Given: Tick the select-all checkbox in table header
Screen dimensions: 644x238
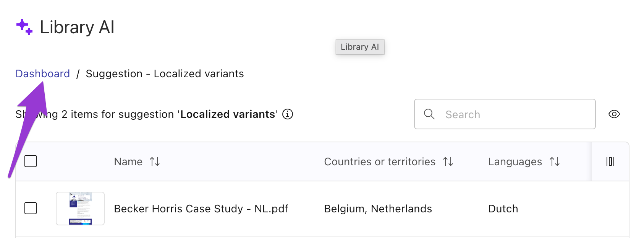Looking at the screenshot, I should coord(31,161).
